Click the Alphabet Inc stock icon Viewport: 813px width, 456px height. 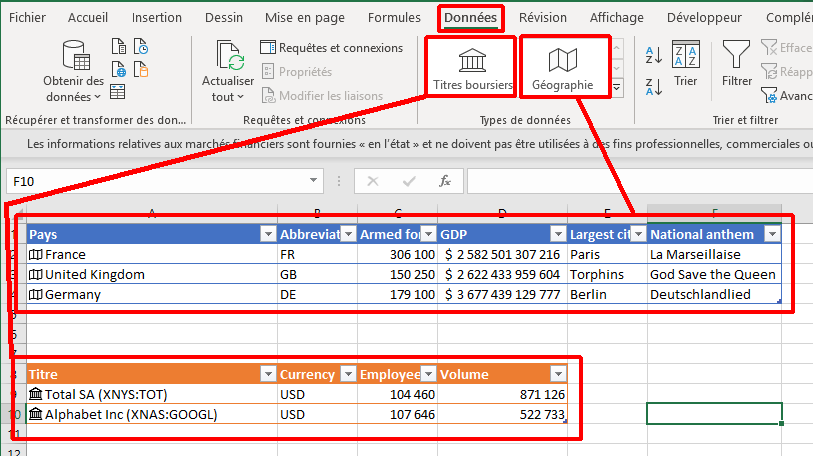35,414
